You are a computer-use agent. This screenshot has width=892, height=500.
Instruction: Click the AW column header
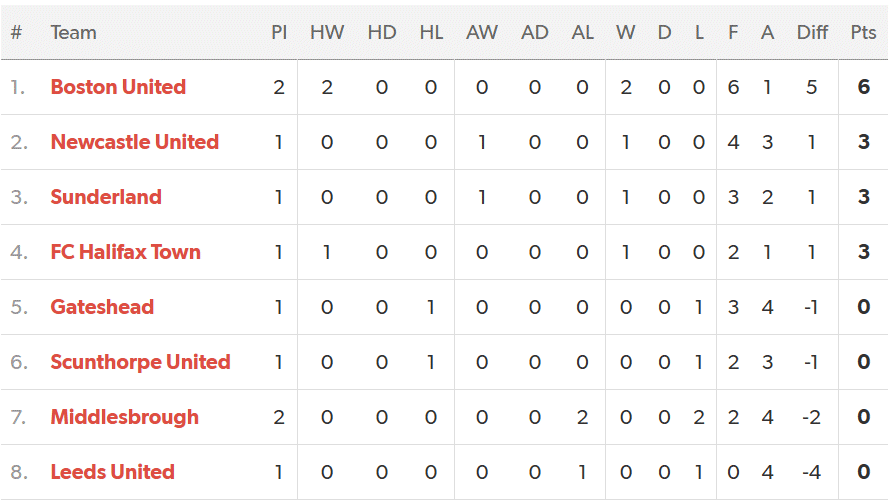pyautogui.click(x=482, y=32)
